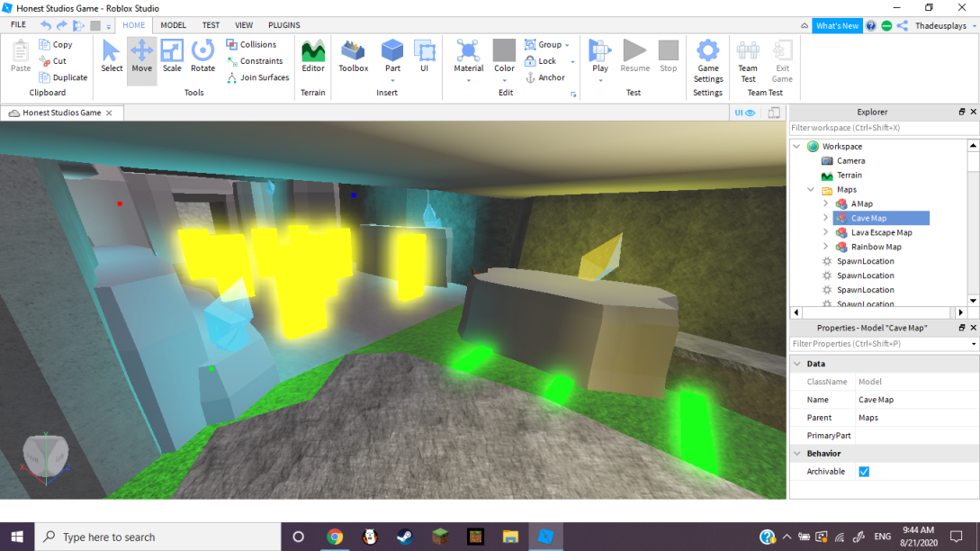This screenshot has height=551, width=980.
Task: Open the Toolbox panel
Action: pos(353,57)
